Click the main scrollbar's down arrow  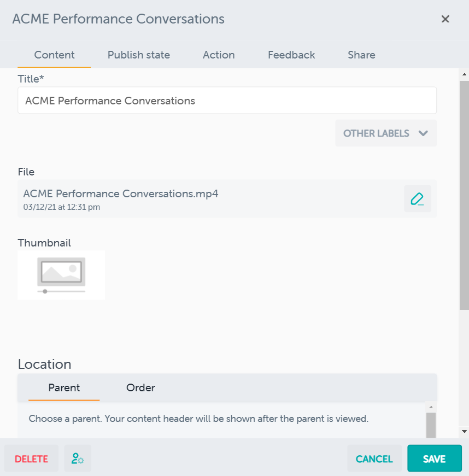click(464, 431)
